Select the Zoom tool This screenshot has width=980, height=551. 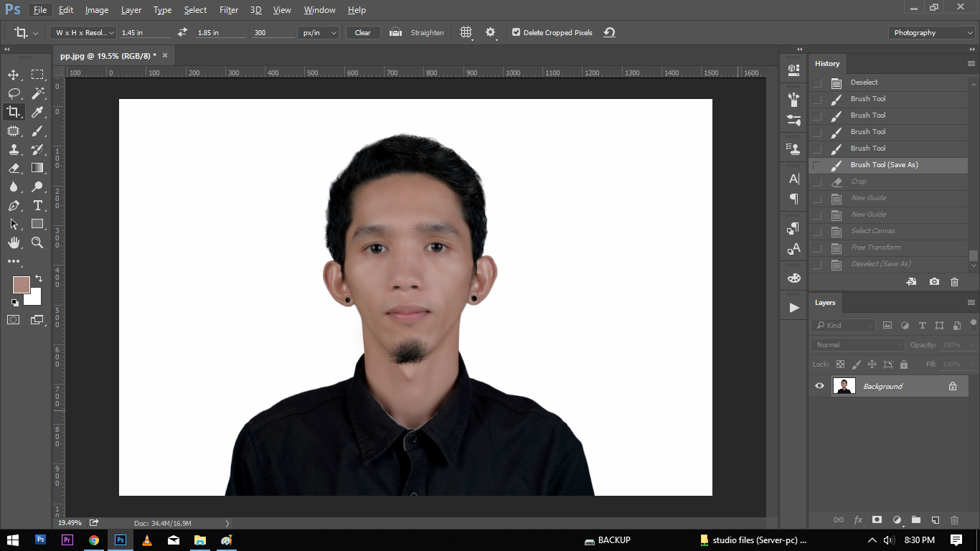37,242
